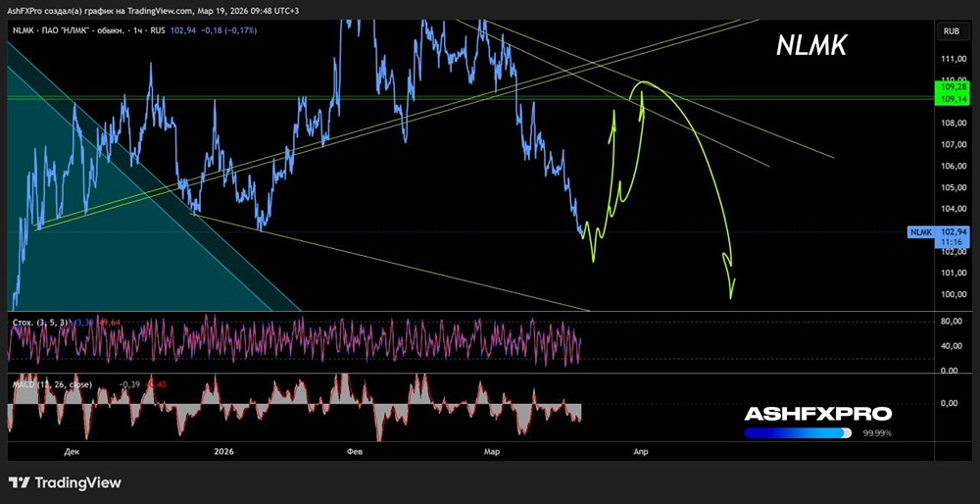Image resolution: width=980 pixels, height=504 pixels.
Task: Open the RUB currency selector
Action: pyautogui.click(x=952, y=30)
